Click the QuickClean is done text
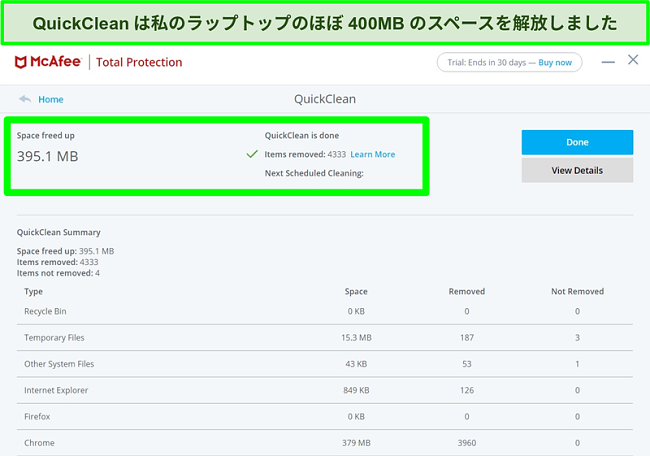The height and width of the screenshot is (456, 650). point(302,136)
